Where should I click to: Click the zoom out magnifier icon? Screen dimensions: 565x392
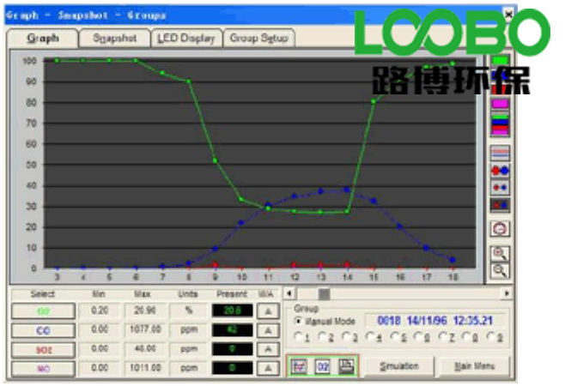click(500, 269)
